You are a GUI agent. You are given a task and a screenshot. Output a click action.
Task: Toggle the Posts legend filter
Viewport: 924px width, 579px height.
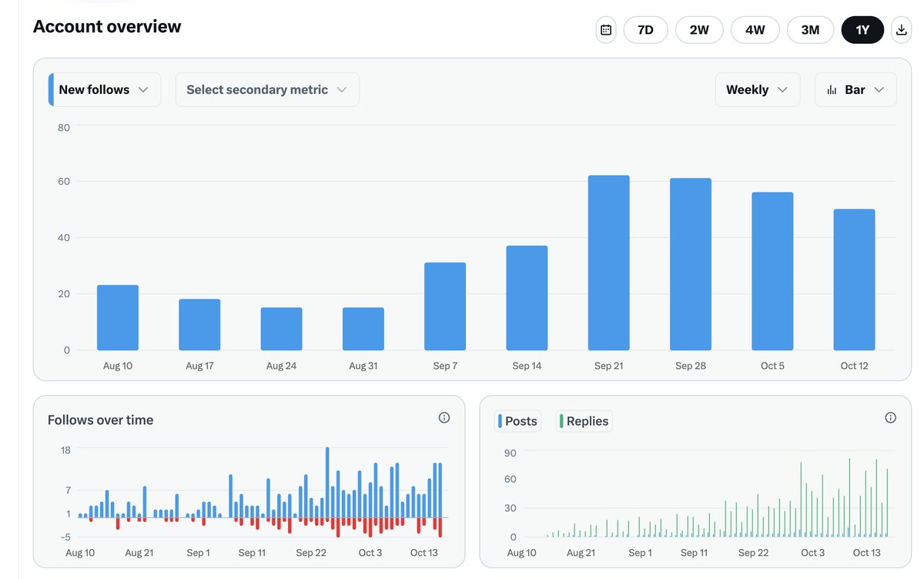point(519,421)
